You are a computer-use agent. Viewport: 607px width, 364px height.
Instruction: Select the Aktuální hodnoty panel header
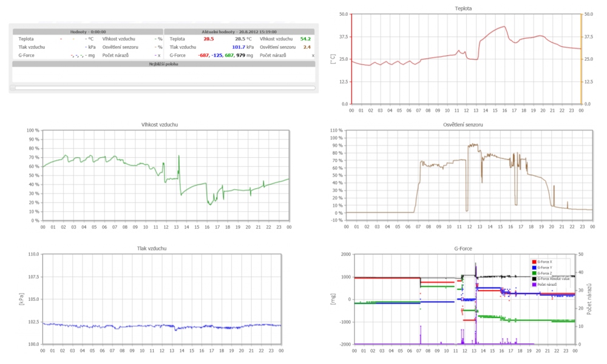point(239,32)
